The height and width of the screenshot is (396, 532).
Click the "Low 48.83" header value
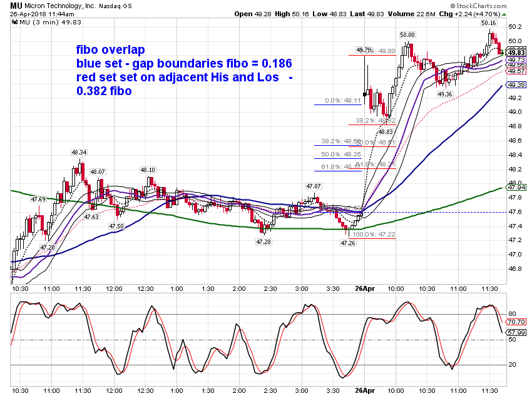point(329,14)
